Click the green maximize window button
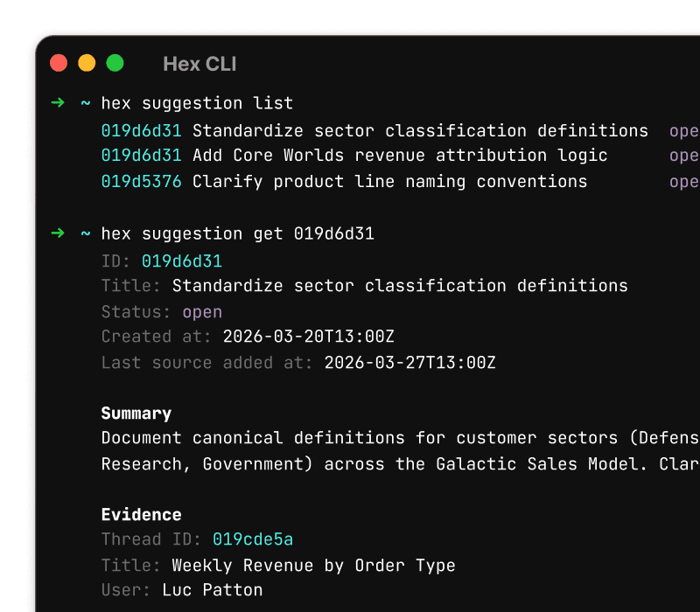700x612 pixels. (115, 63)
